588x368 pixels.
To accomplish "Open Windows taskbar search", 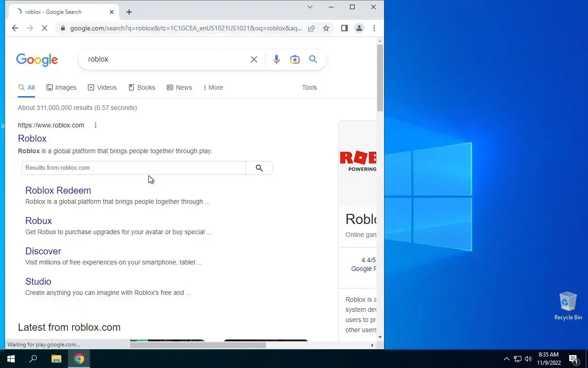I will point(33,359).
